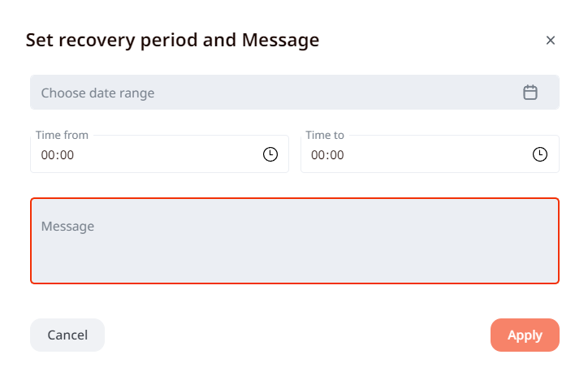588x372 pixels.
Task: Click the 00:00 value under Time from
Action: 58,154
